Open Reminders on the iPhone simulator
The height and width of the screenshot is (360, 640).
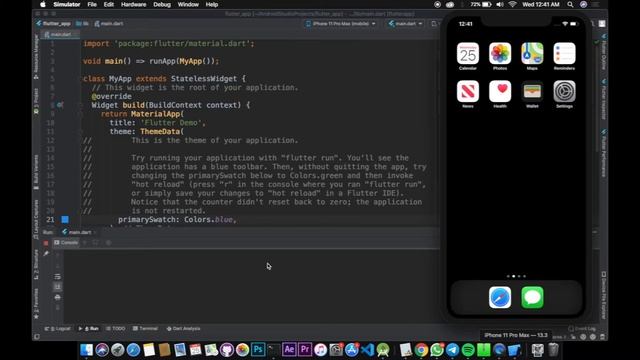(x=564, y=53)
